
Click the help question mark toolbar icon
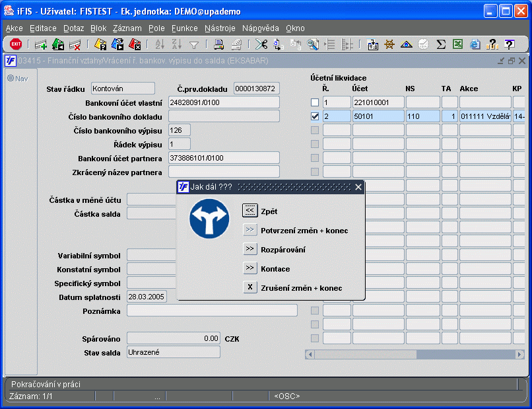(x=509, y=44)
